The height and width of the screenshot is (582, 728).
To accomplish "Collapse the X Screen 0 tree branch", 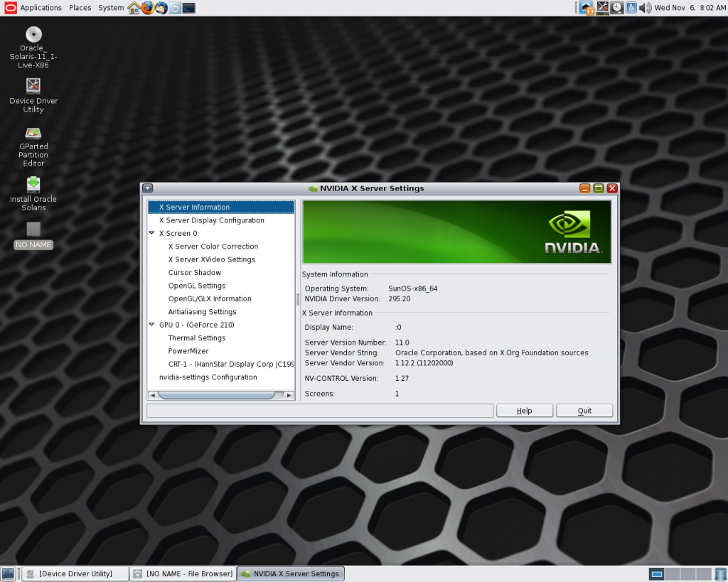I will (151, 233).
